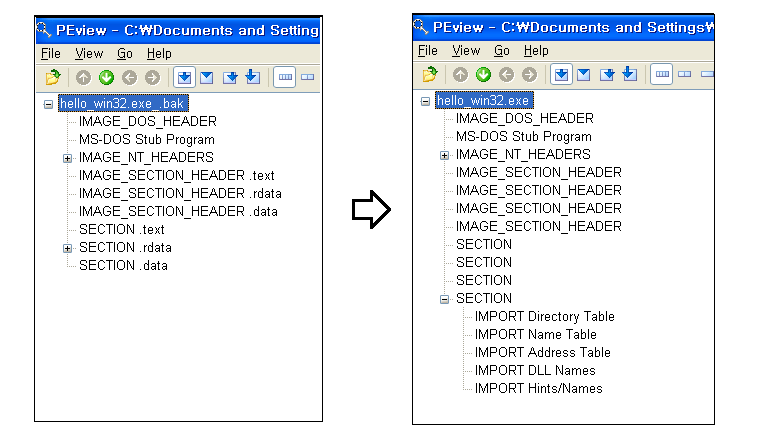Expand SECTION .rdata node in left tree
This screenshot has width=768, height=448.
[68, 248]
